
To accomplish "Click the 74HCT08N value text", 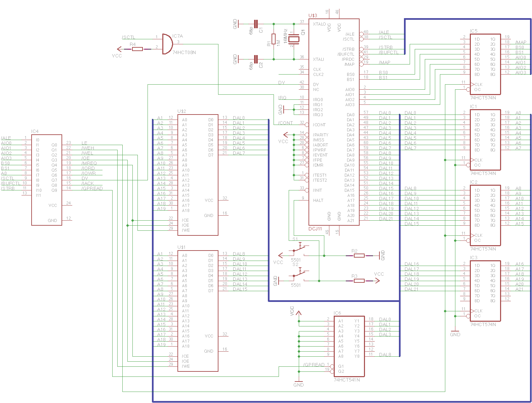I will click(184, 52).
